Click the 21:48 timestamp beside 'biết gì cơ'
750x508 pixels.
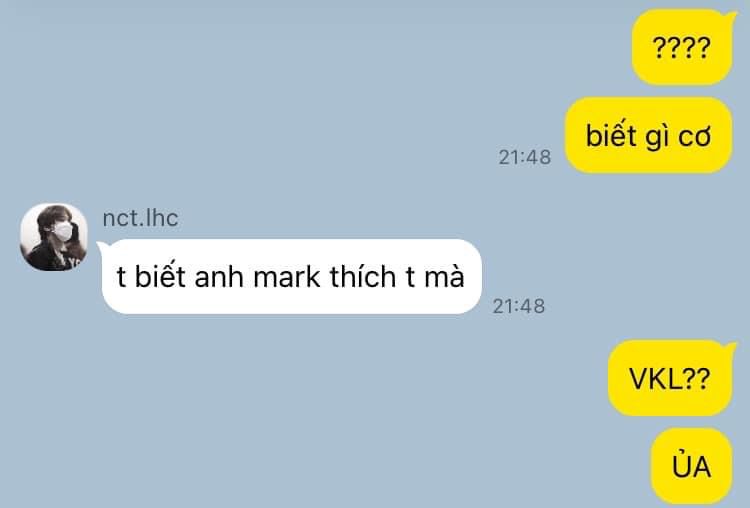coord(525,157)
